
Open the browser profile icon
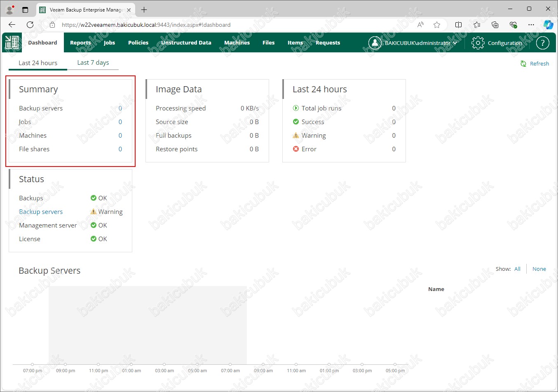pos(10,9)
